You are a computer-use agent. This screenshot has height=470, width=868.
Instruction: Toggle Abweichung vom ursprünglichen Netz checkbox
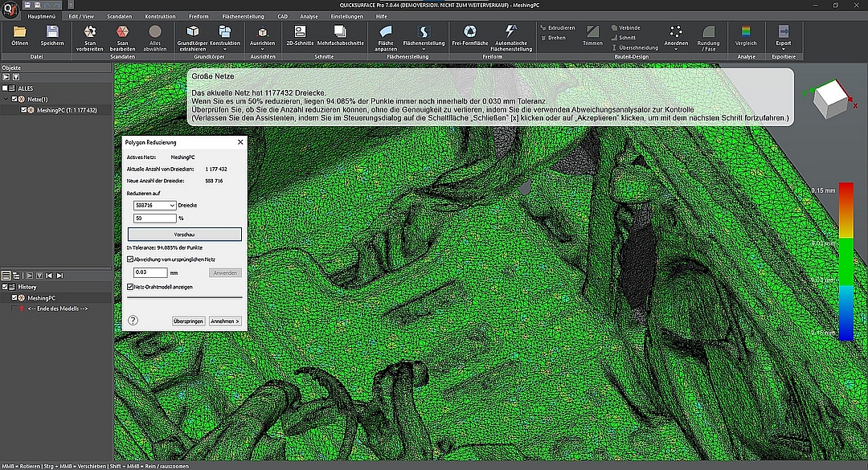click(x=131, y=260)
